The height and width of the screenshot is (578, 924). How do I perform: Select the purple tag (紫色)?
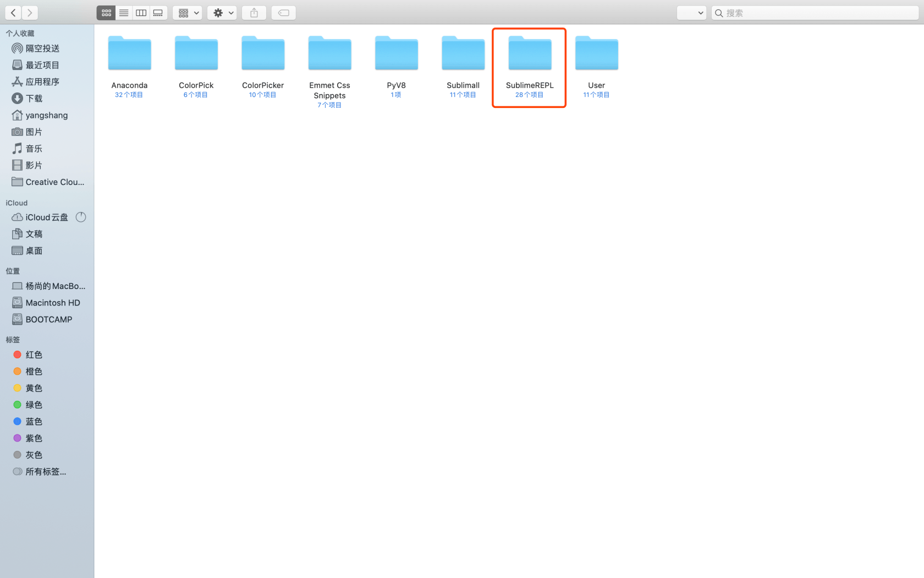pyautogui.click(x=47, y=438)
